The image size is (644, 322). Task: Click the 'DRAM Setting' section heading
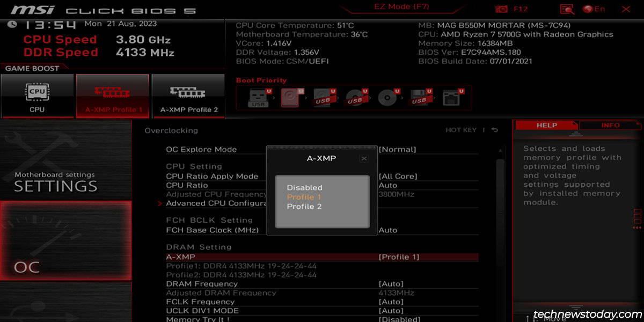(199, 247)
